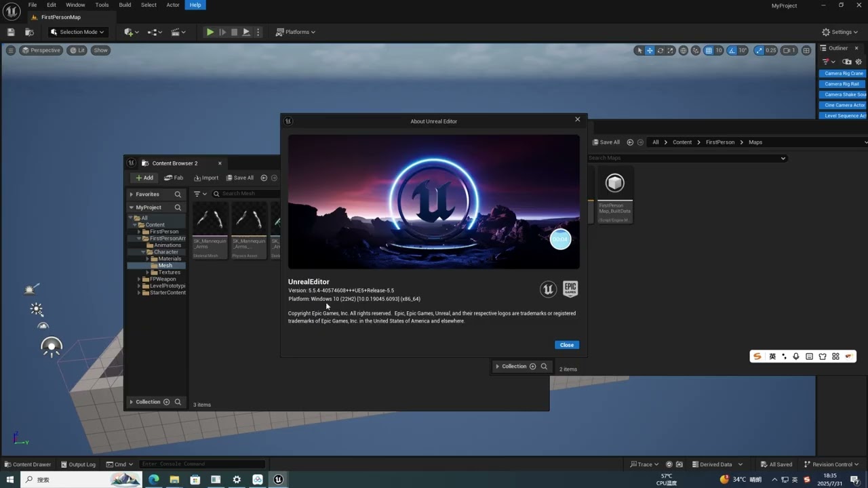Open the viewport Show menu
Screen dimensions: 868x488
[100, 50]
